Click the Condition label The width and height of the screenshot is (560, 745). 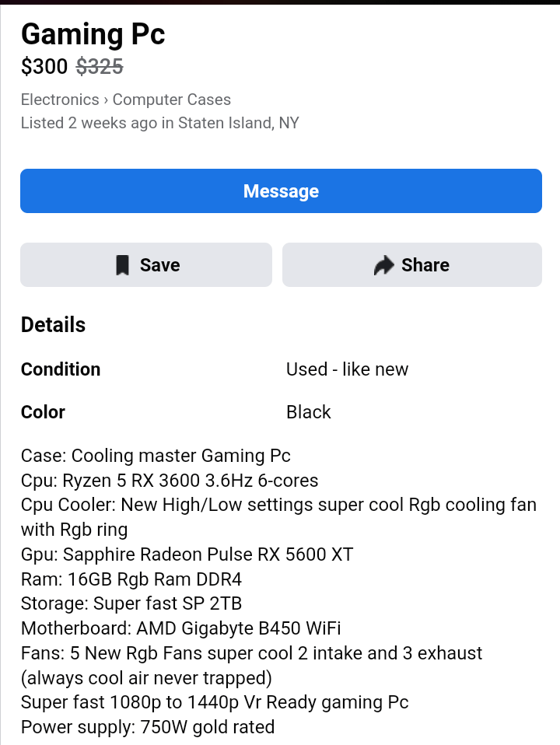pyautogui.click(x=61, y=369)
